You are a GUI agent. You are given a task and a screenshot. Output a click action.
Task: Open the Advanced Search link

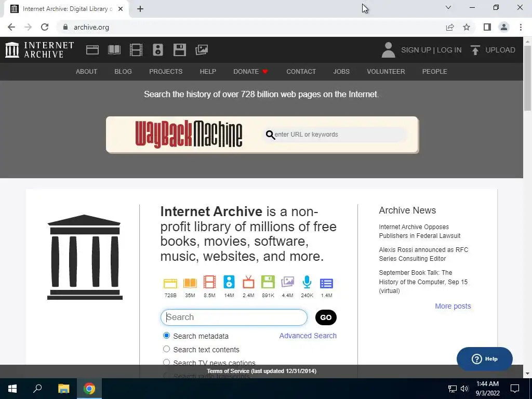308,336
